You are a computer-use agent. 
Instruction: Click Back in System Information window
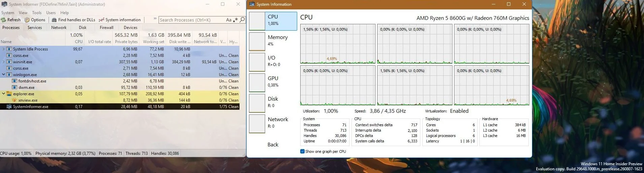273,145
